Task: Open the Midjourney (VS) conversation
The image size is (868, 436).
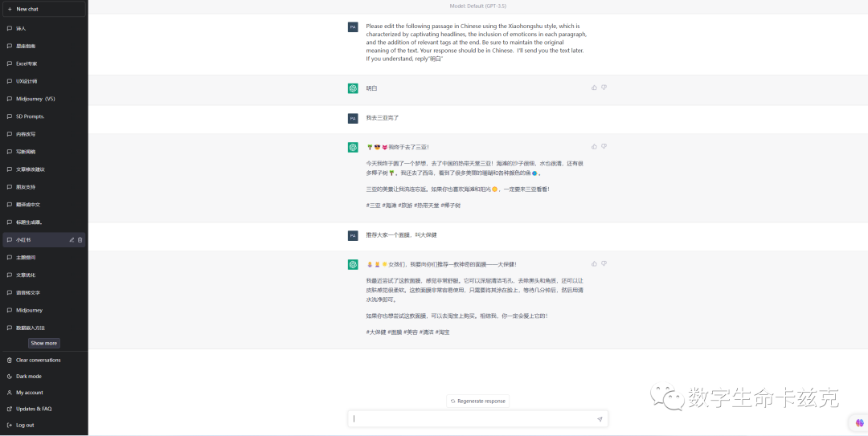Action: click(x=43, y=99)
